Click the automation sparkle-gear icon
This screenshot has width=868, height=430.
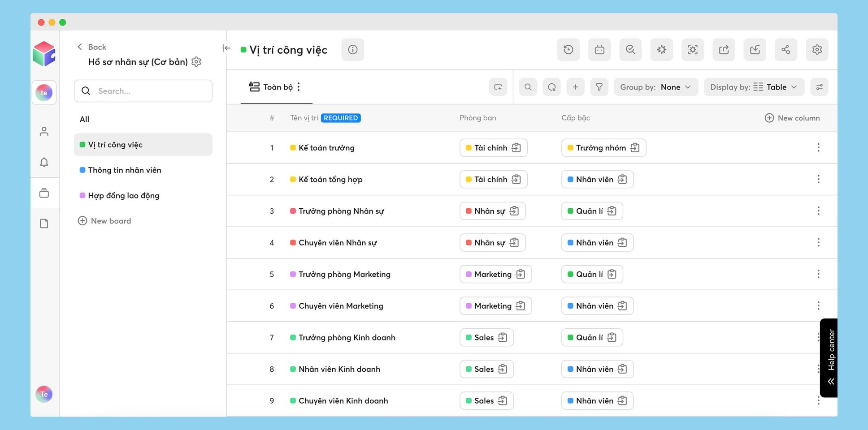pyautogui.click(x=661, y=50)
